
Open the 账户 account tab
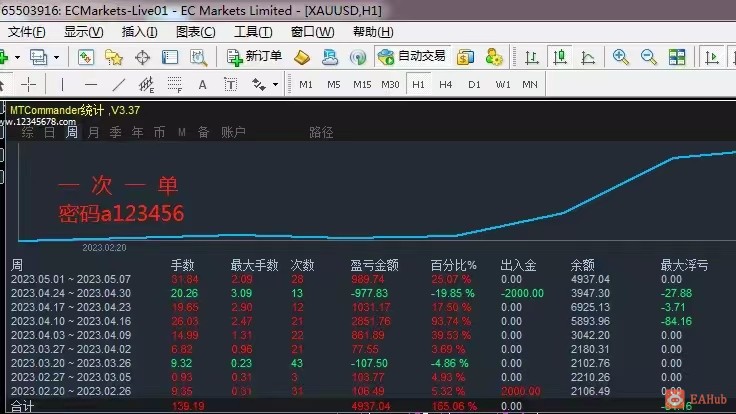233,132
